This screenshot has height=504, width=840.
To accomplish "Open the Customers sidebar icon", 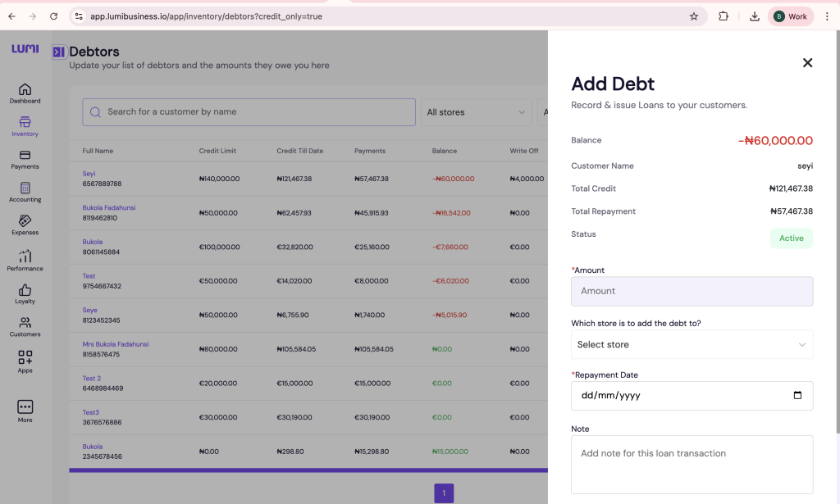I will (25, 323).
